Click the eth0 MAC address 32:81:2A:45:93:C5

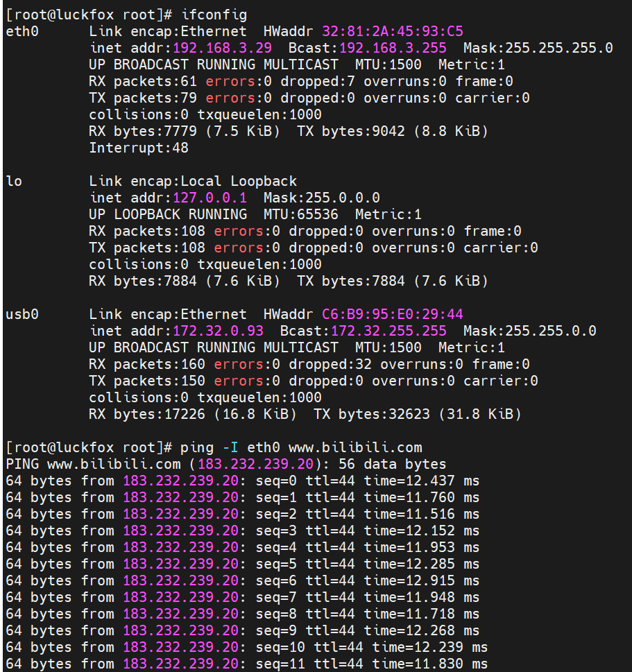393,31
